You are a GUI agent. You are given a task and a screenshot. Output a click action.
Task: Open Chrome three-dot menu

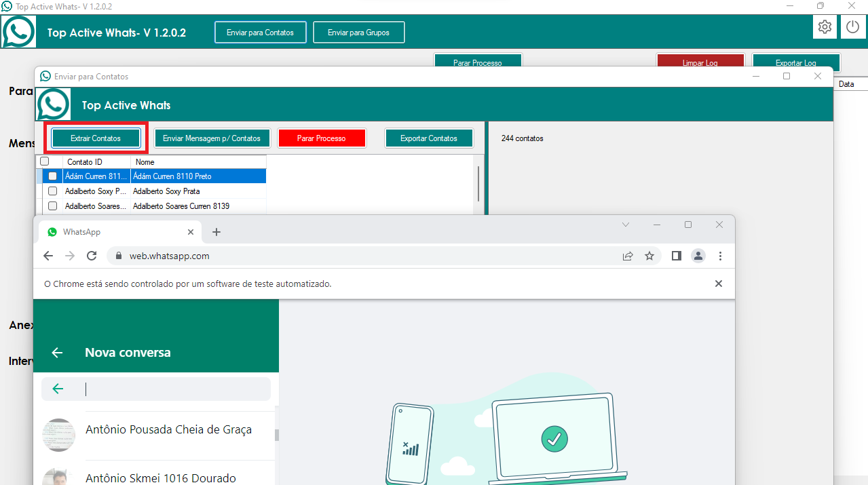pyautogui.click(x=720, y=256)
